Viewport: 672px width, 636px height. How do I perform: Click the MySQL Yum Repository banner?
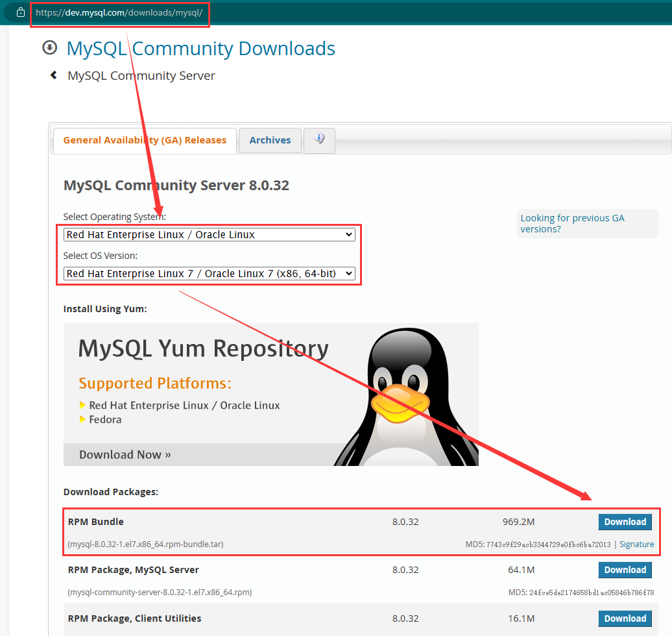click(271, 394)
